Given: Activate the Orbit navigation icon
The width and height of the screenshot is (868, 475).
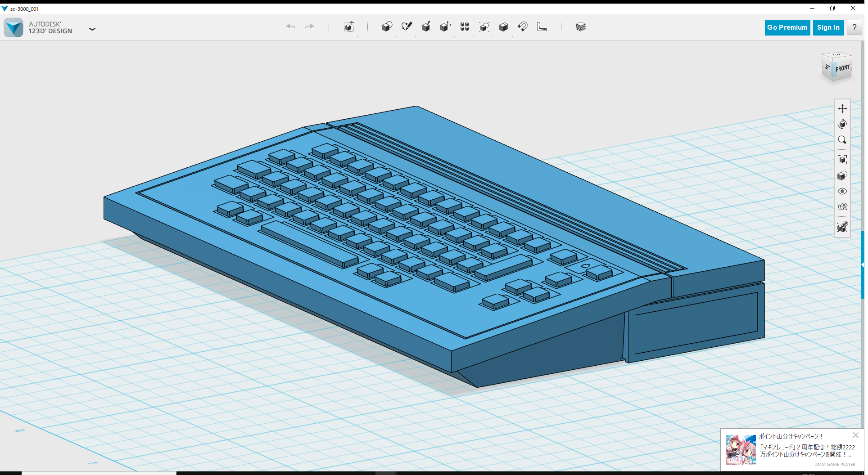Looking at the screenshot, I should 842,125.
